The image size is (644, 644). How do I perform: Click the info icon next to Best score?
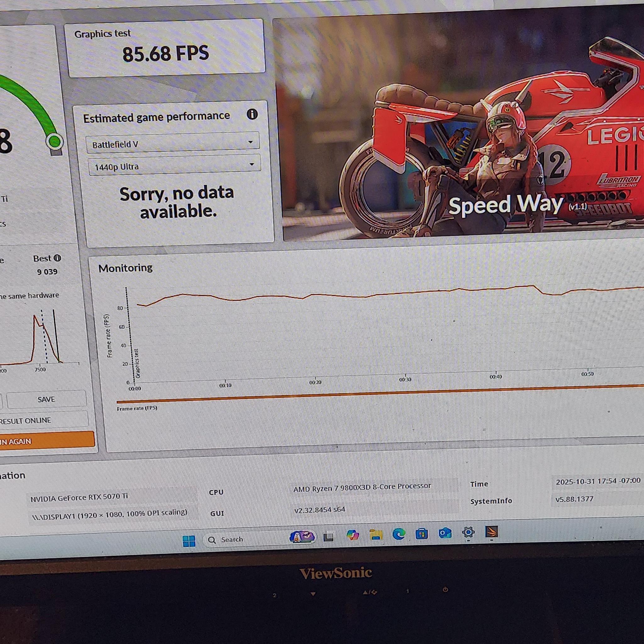57,258
